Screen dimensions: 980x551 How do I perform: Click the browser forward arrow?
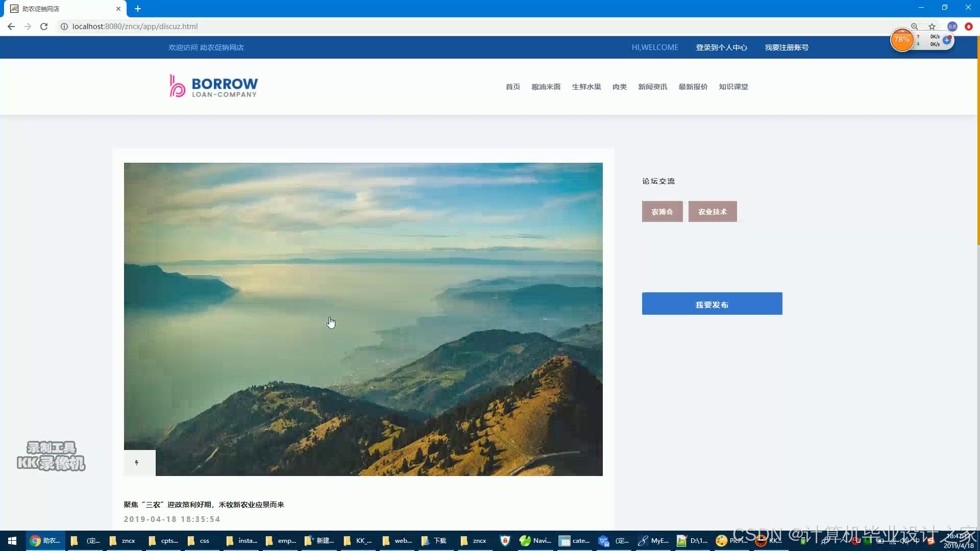pos(28,27)
